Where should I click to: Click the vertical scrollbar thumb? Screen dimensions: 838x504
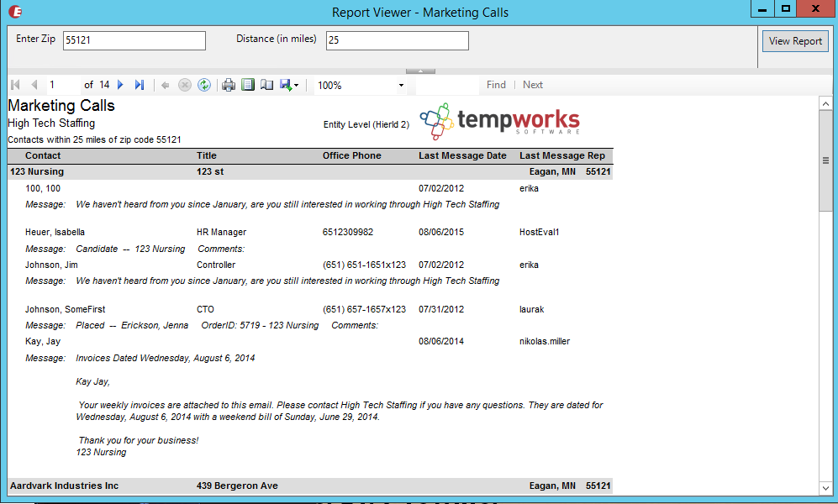(825, 160)
